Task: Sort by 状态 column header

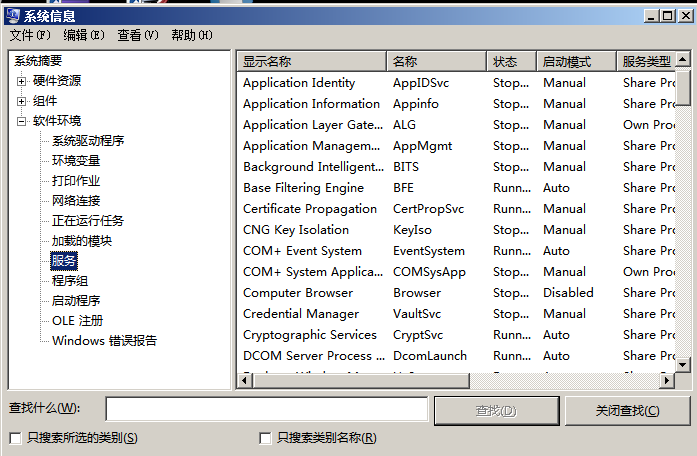Action: point(512,61)
